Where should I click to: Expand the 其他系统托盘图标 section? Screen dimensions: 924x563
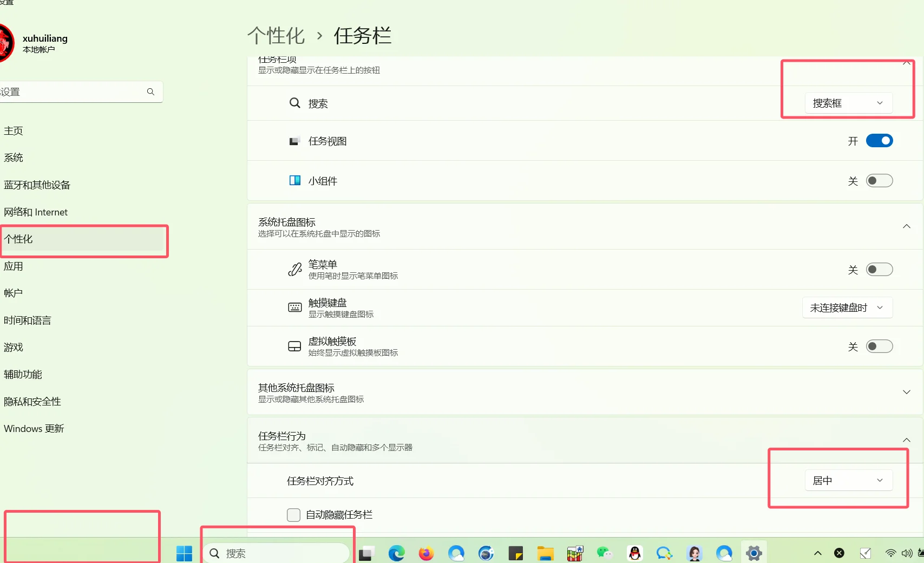click(906, 392)
